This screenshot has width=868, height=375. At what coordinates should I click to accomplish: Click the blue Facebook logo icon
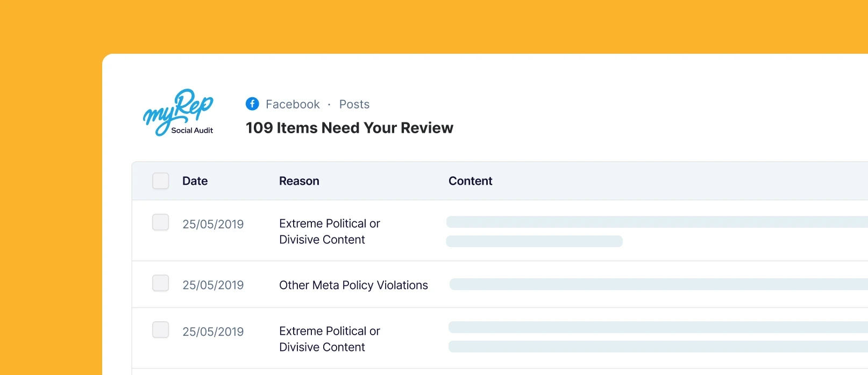[x=252, y=104]
